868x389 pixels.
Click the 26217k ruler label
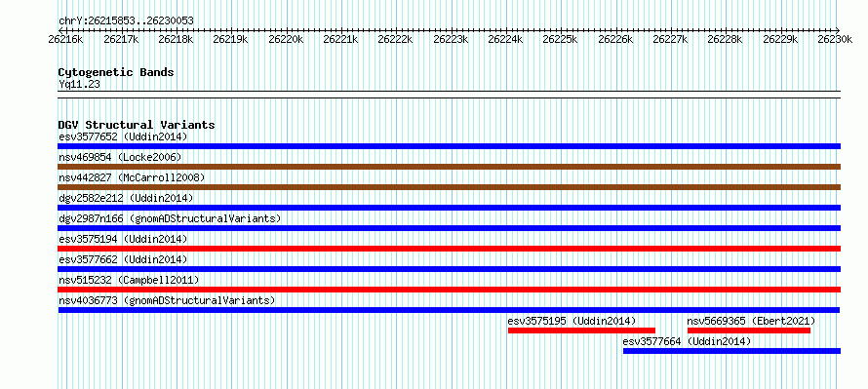pos(121,39)
